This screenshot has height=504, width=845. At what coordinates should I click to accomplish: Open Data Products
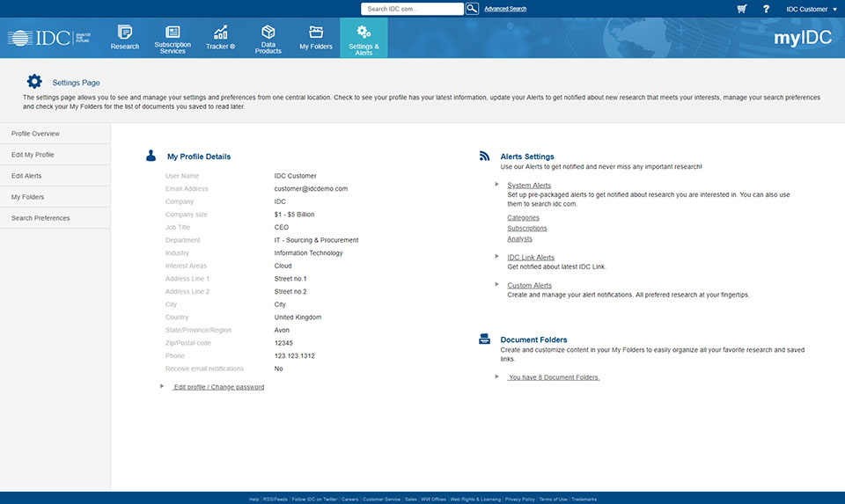click(x=268, y=39)
